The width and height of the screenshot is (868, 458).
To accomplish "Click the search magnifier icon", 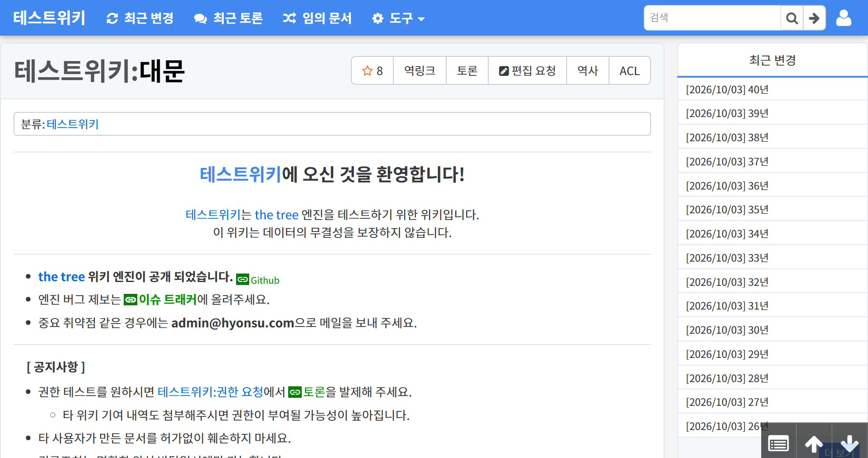I will [x=792, y=18].
